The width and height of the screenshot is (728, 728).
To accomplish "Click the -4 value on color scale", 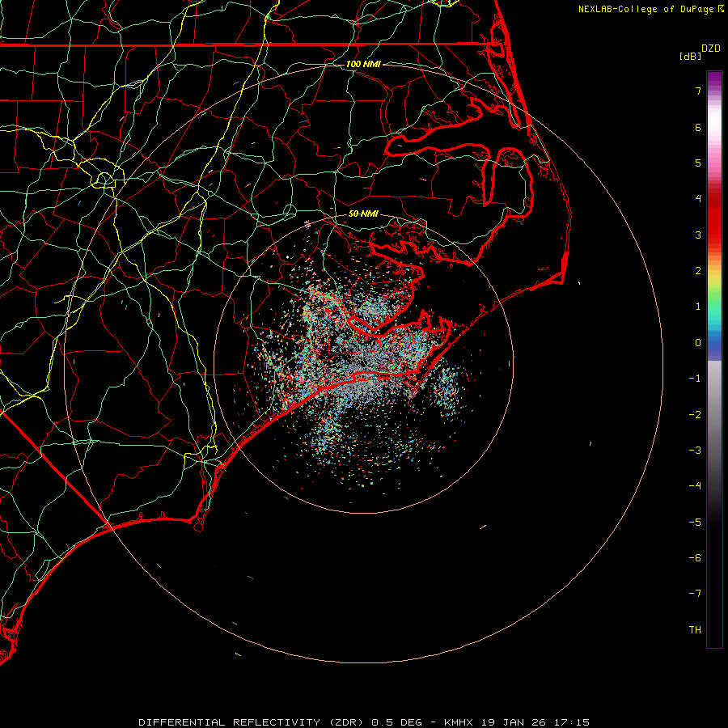I will (695, 486).
